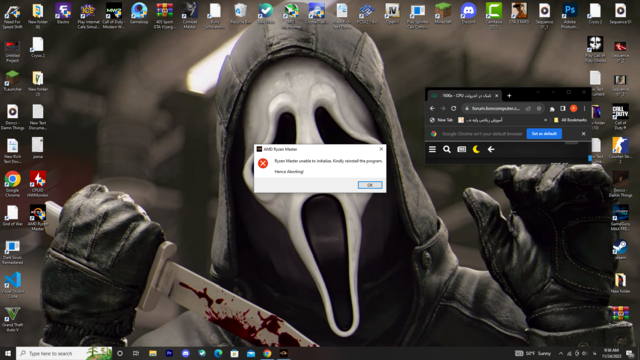The height and width of the screenshot is (360, 640).
Task: Open the Chrome profile avatar
Action: coord(573,109)
